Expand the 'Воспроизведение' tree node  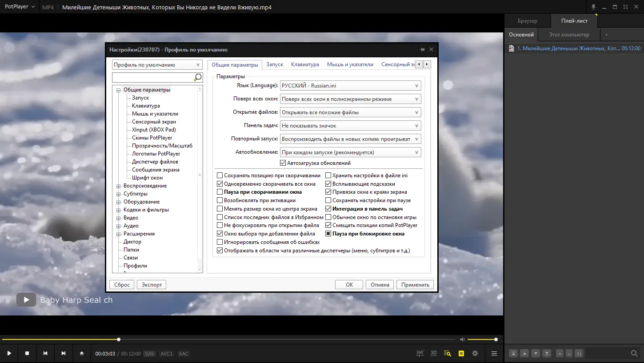coord(119,186)
